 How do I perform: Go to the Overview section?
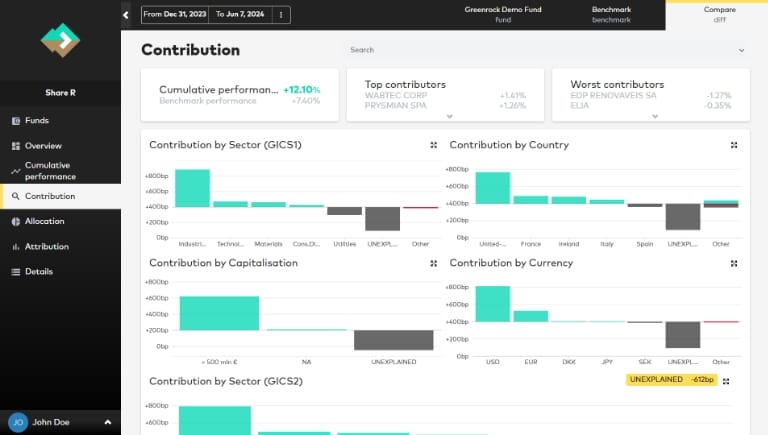(x=42, y=146)
